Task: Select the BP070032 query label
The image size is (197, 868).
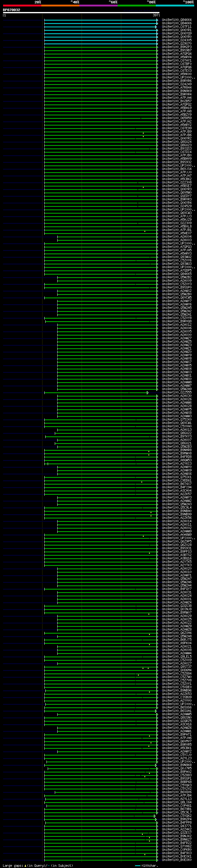Action: click(x=11, y=10)
